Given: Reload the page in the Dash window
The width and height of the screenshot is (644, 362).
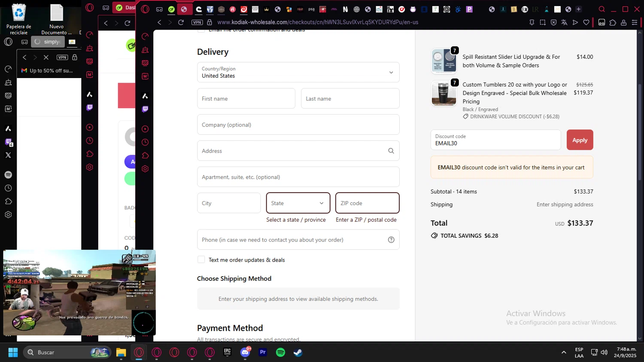Looking at the screenshot, I should 128,23.
